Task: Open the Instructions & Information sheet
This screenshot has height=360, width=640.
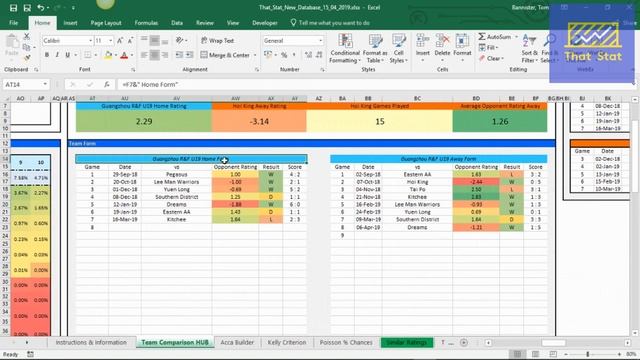Action: 91,342
